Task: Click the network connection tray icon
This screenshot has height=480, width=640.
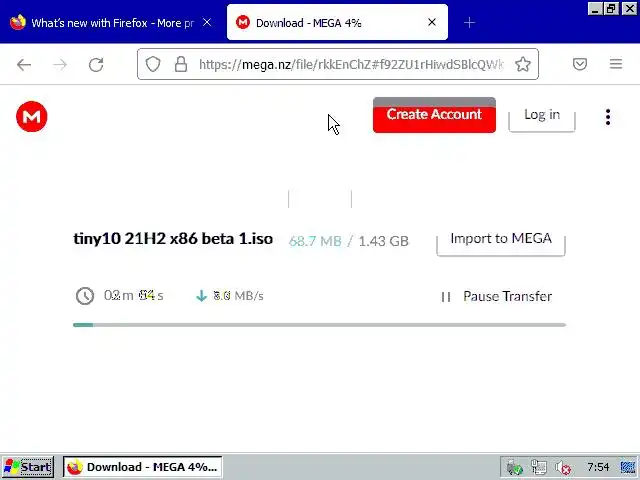Action: (539, 467)
